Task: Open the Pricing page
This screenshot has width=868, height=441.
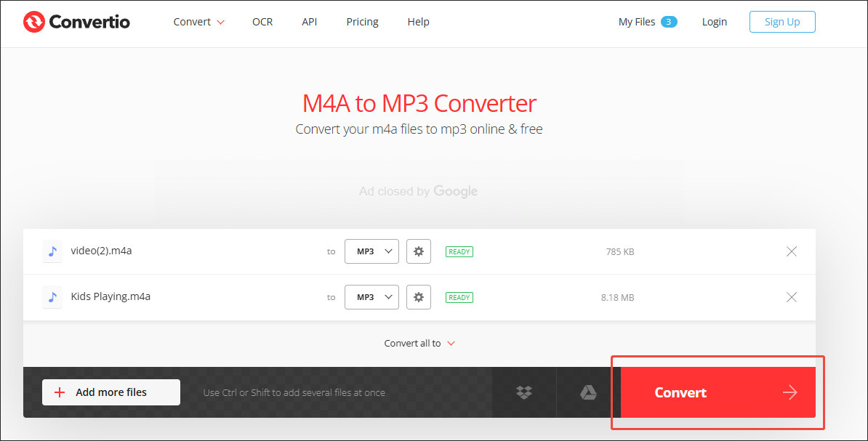Action: click(x=363, y=22)
